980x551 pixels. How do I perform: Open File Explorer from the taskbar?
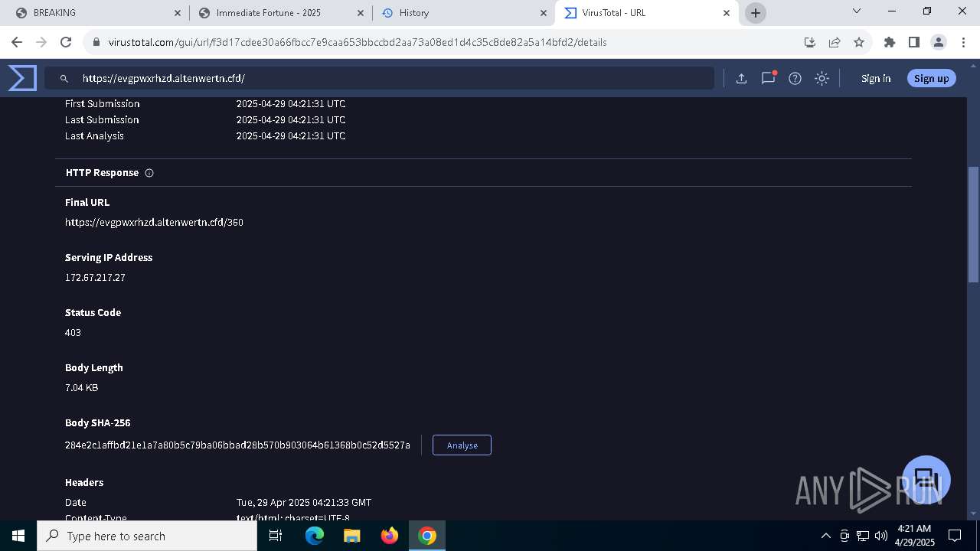click(x=352, y=536)
